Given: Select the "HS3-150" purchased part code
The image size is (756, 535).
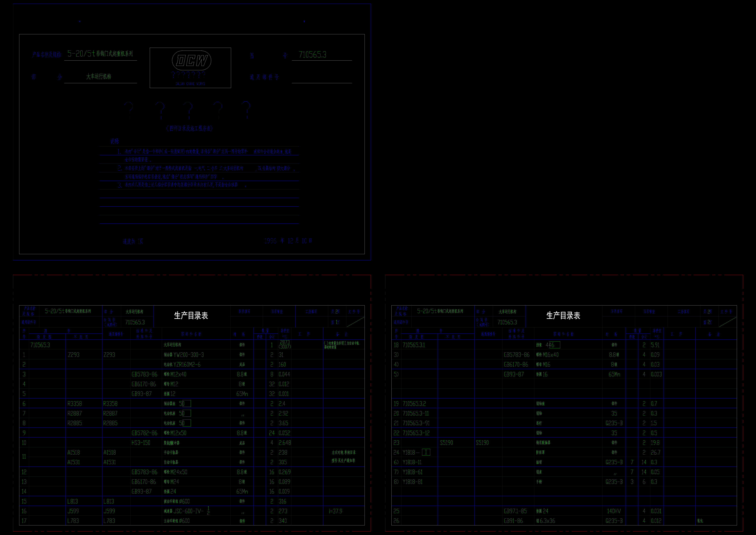Looking at the screenshot, I should click(x=141, y=443).
